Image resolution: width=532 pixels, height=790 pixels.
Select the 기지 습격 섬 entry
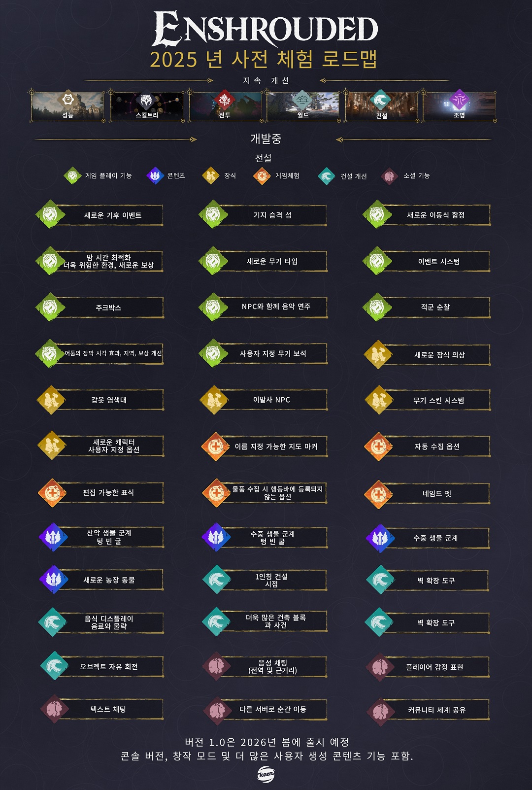(264, 215)
